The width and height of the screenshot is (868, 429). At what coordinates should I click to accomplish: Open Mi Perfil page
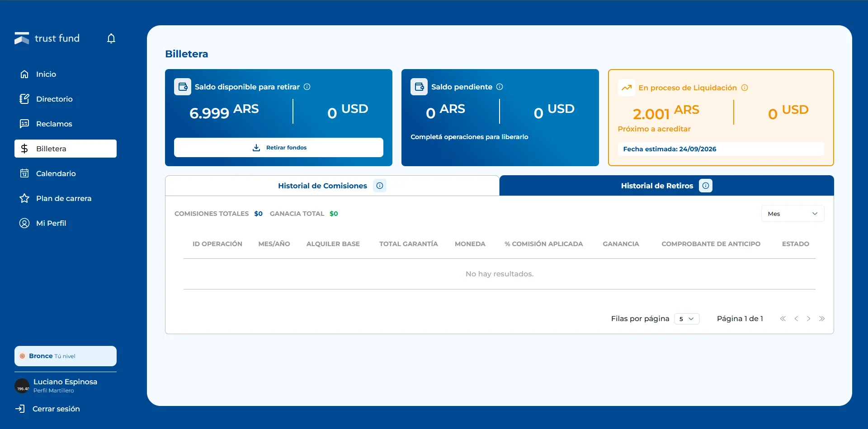(66, 223)
